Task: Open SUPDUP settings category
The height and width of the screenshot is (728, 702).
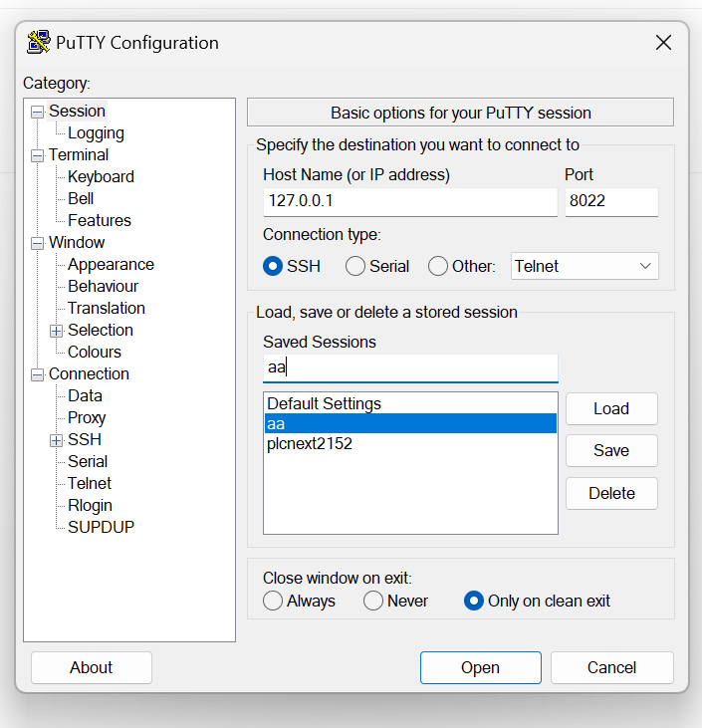Action: point(101,527)
